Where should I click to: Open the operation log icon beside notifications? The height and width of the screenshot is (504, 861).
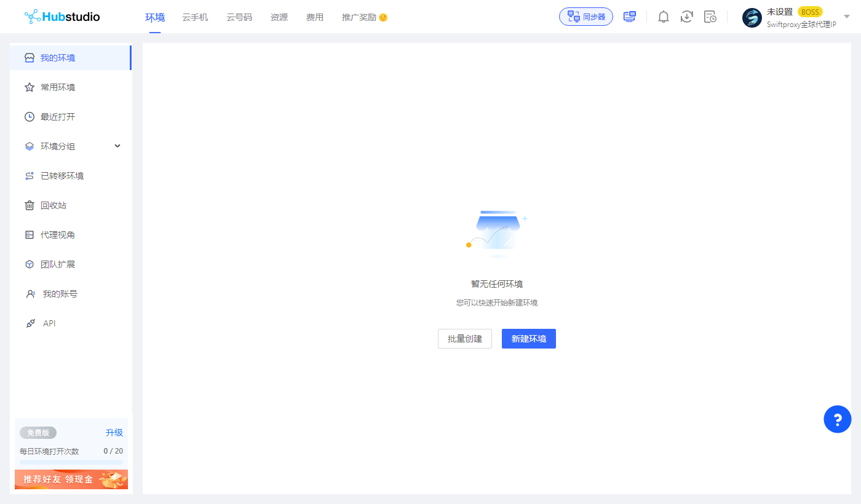(710, 17)
